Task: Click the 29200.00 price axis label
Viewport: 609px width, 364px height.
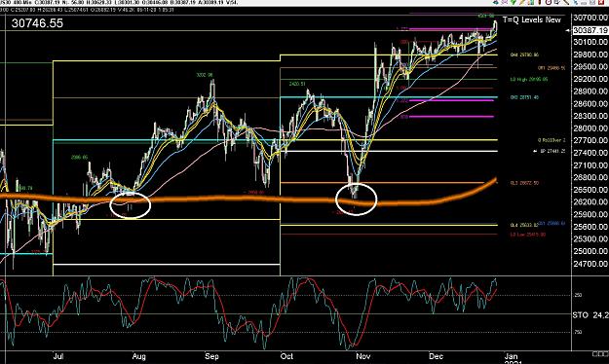Action: tap(590, 79)
